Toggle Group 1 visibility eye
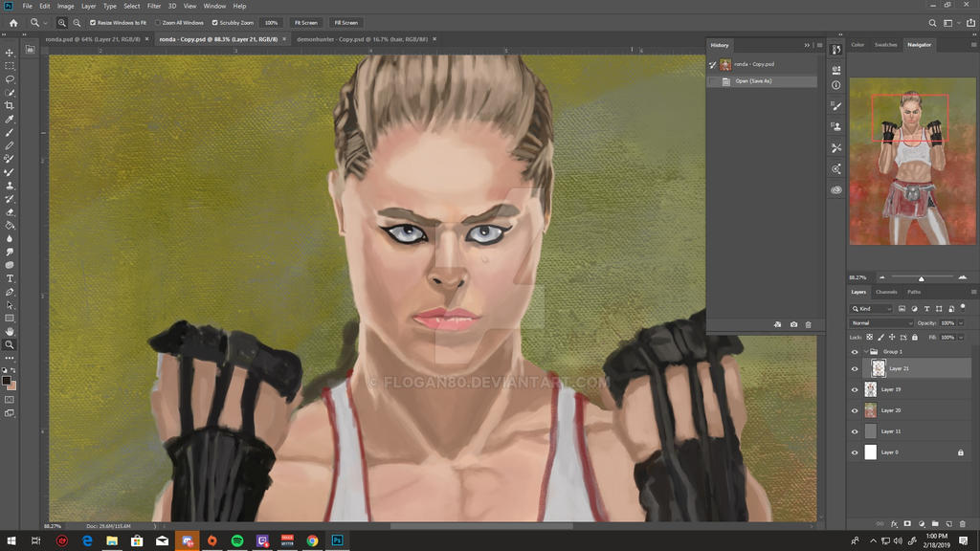The width and height of the screenshot is (980, 551). (x=855, y=352)
